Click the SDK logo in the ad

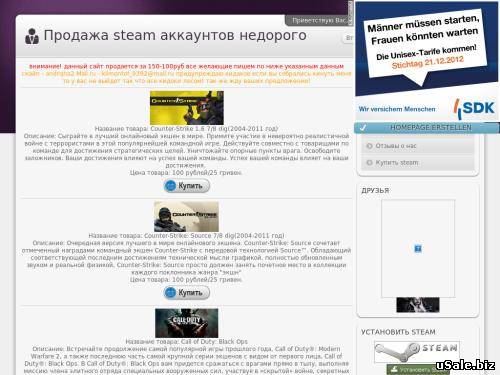(x=474, y=108)
